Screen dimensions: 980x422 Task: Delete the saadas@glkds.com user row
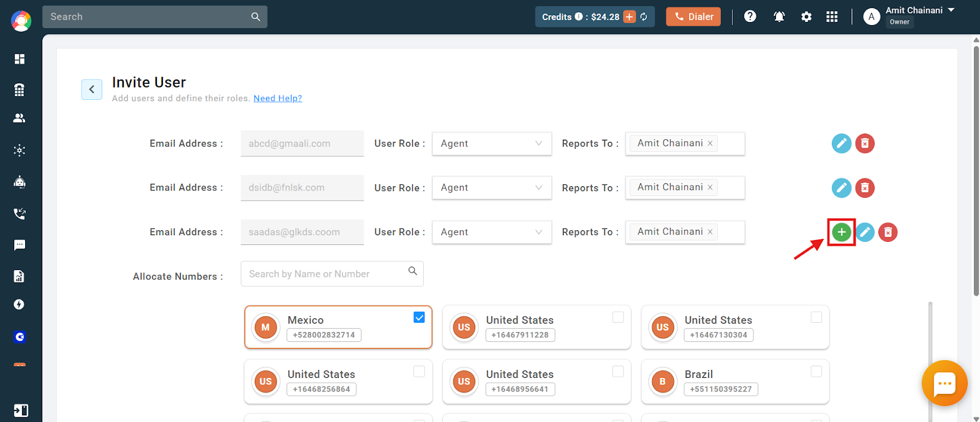pyautogui.click(x=888, y=232)
